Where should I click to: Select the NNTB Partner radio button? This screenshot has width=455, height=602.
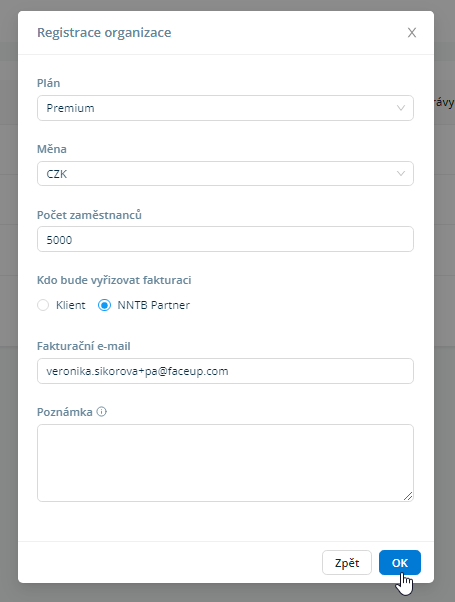[x=104, y=305]
